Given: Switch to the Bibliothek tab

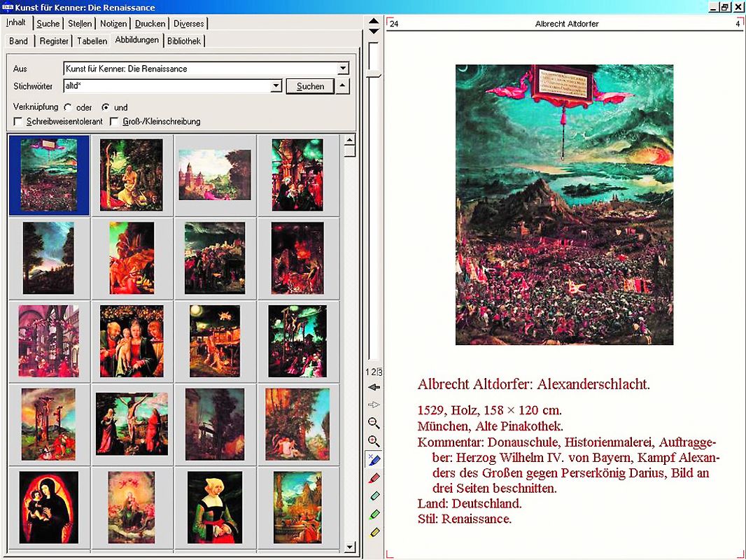Looking at the screenshot, I should click(184, 41).
